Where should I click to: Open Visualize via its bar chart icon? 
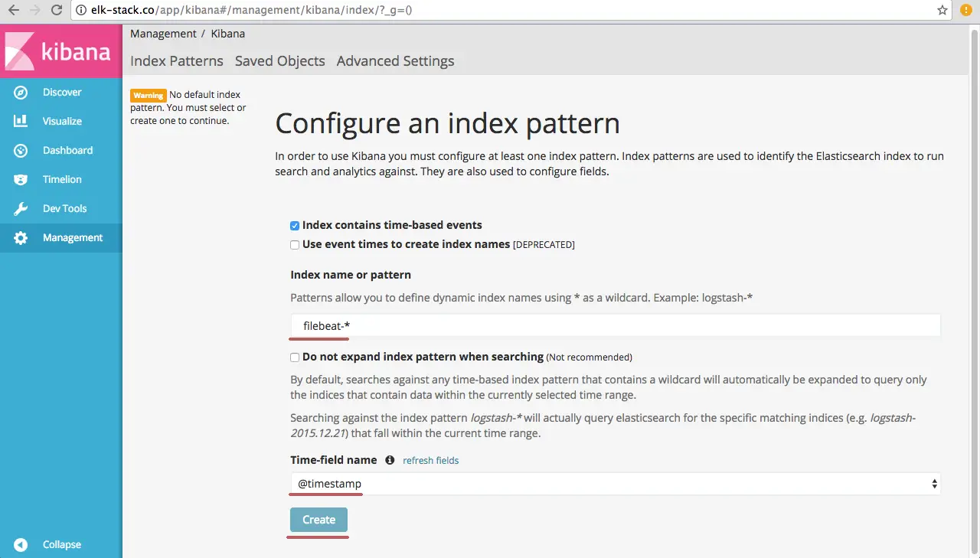21,121
